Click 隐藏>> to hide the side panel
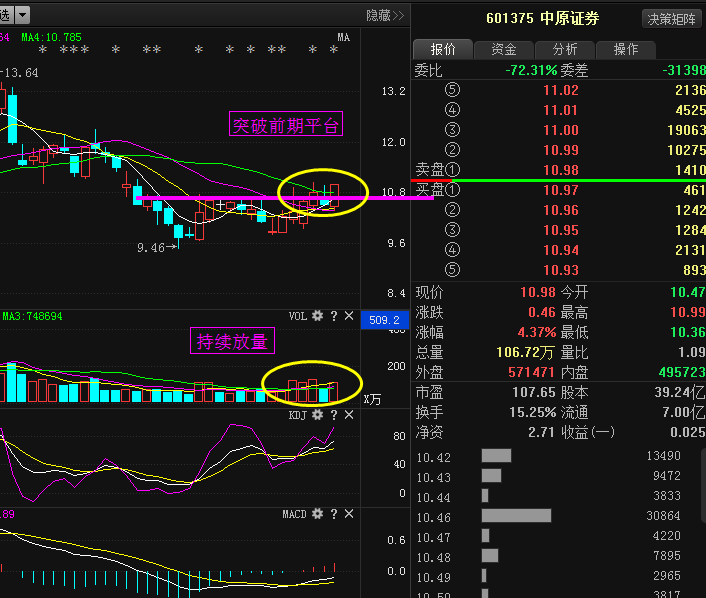This screenshot has width=706, height=598. coord(385,16)
